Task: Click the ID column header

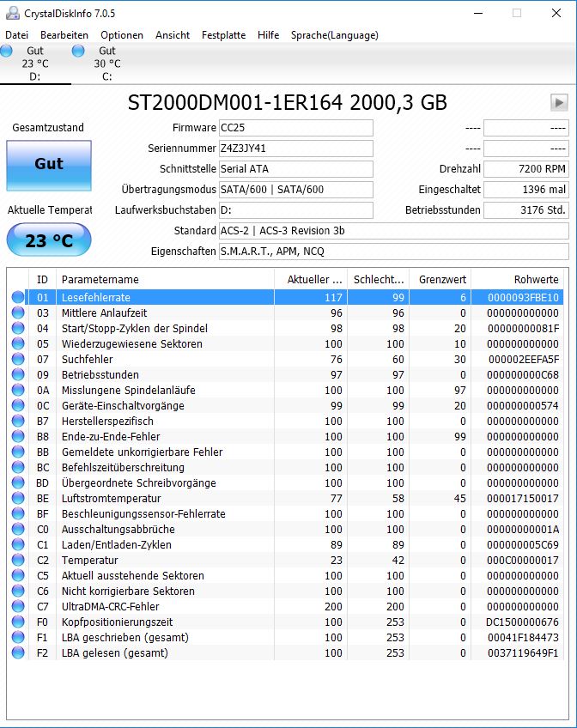Action: (42, 280)
